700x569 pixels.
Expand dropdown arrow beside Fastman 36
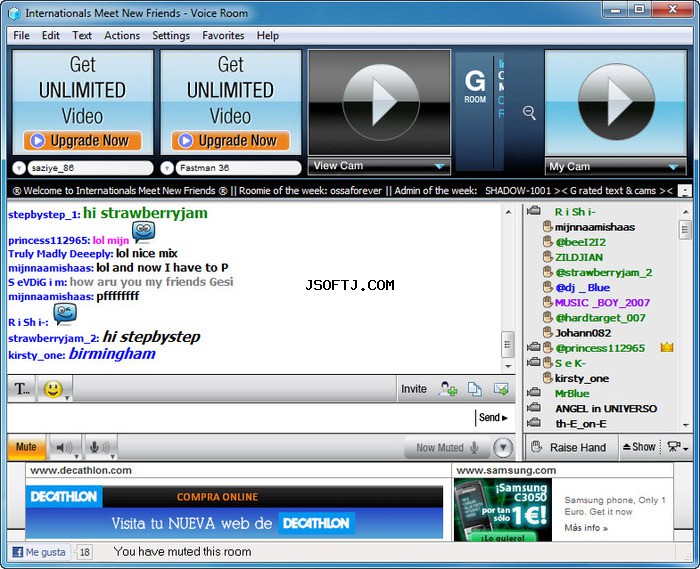pyautogui.click(x=167, y=168)
